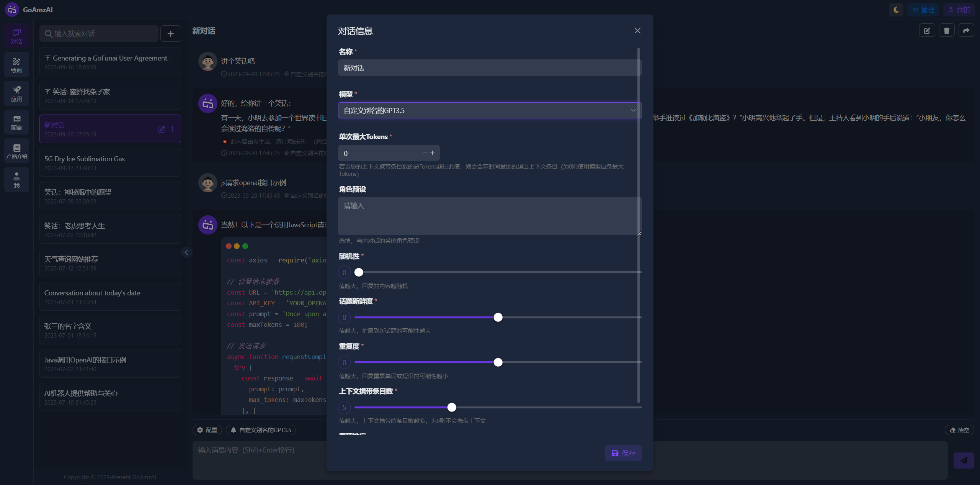Click the 保存 save button
980x485 pixels.
pos(623,453)
